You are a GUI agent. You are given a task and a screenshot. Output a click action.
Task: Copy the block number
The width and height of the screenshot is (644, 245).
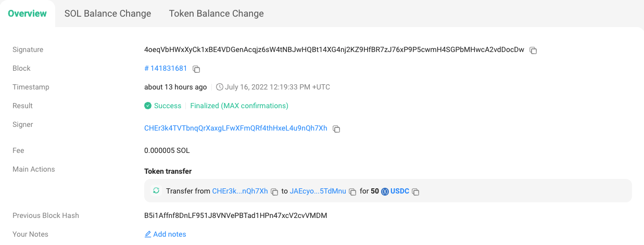click(196, 69)
